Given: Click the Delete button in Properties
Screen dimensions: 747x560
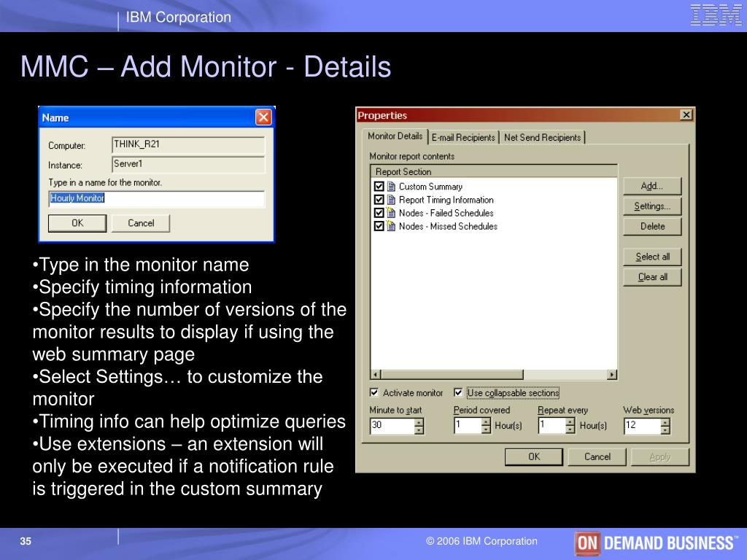Looking at the screenshot, I should coord(652,226).
